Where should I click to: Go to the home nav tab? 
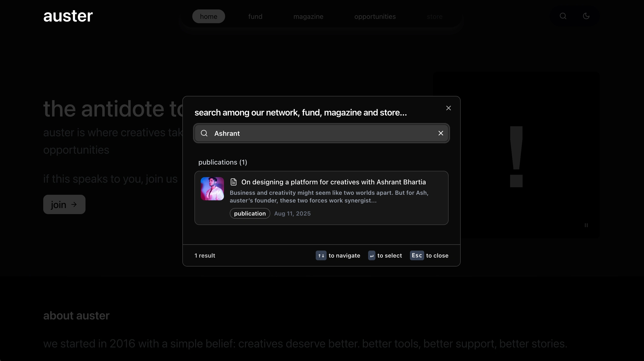tap(208, 16)
